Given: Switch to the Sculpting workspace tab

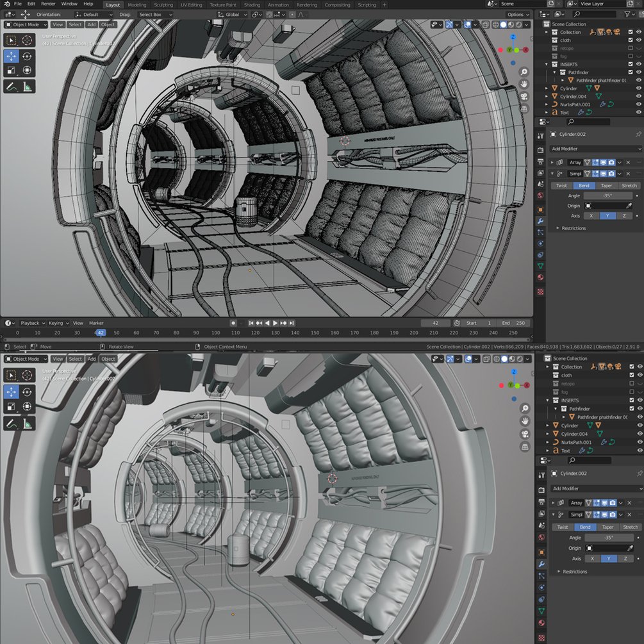Looking at the screenshot, I should 163,5.
